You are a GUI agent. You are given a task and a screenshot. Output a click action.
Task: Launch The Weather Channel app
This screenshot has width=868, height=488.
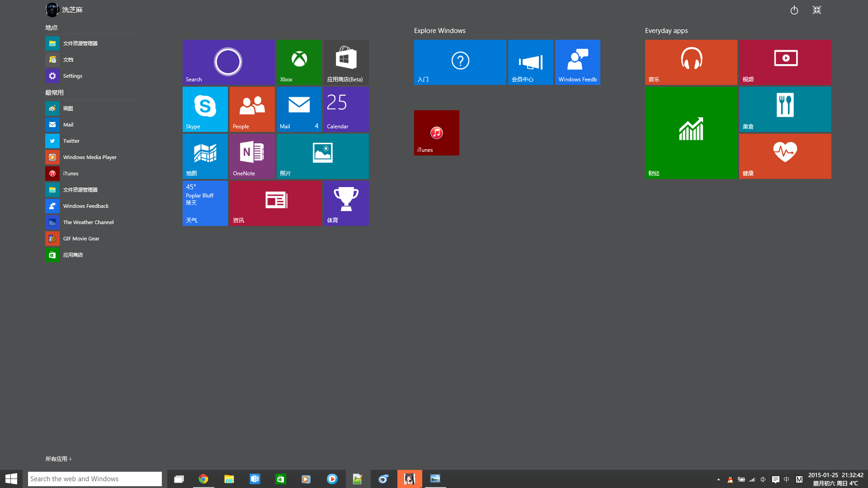(x=91, y=222)
